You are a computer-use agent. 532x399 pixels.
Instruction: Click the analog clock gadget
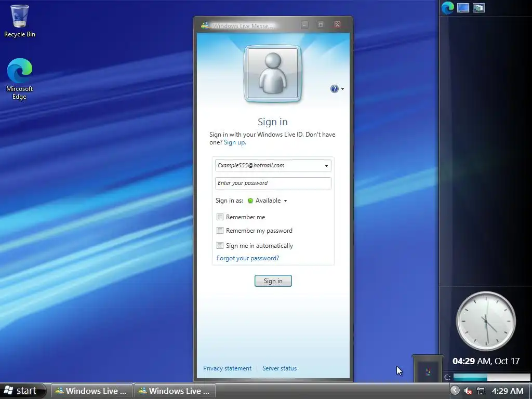click(x=486, y=321)
